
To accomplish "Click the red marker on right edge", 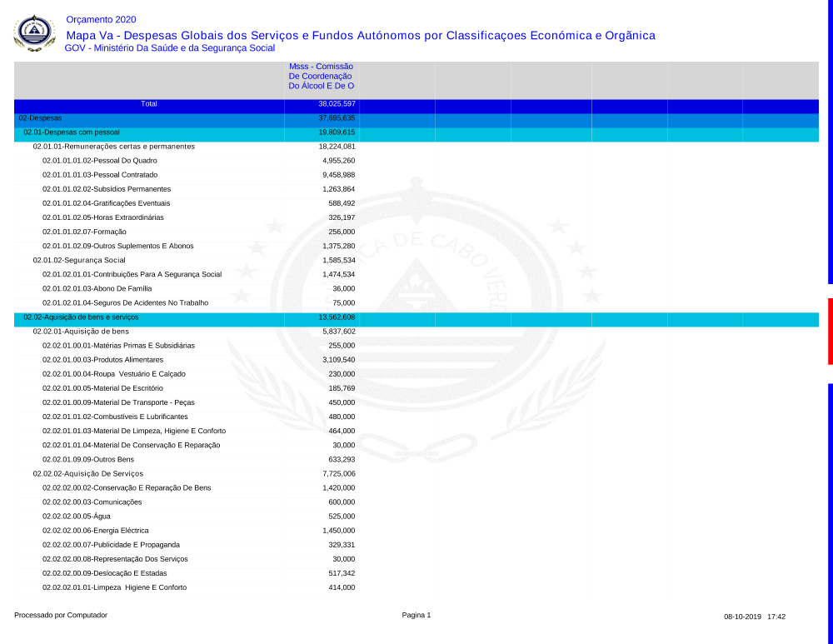I will point(830,332).
